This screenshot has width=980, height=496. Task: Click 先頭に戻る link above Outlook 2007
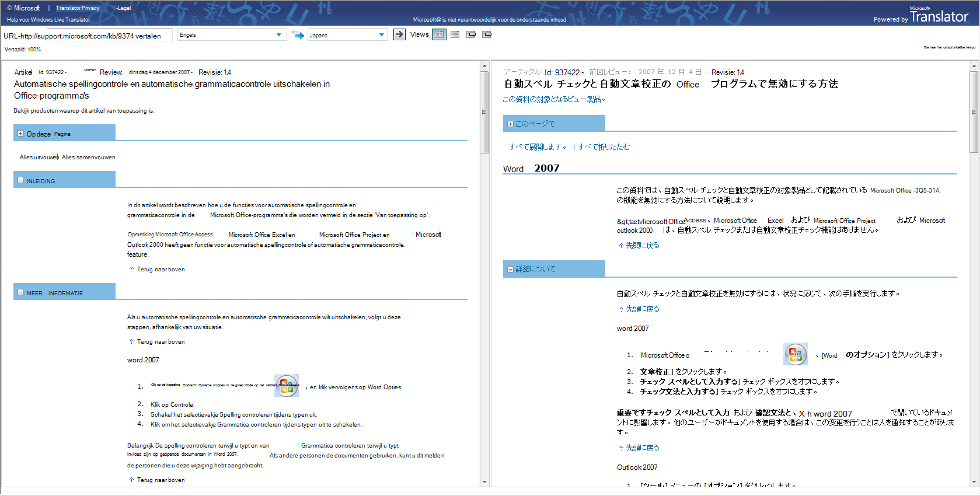click(643, 448)
